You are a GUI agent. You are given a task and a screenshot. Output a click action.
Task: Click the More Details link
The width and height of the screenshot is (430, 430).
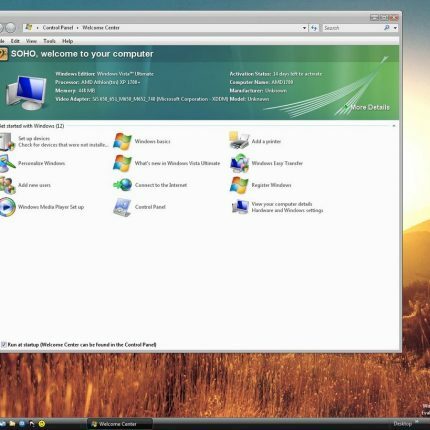coord(370,107)
